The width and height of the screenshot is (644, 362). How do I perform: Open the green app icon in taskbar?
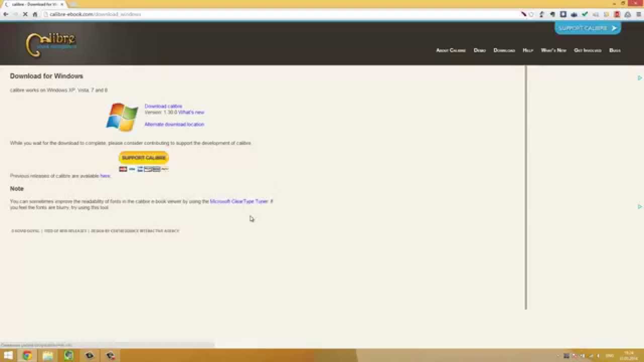[x=68, y=355]
